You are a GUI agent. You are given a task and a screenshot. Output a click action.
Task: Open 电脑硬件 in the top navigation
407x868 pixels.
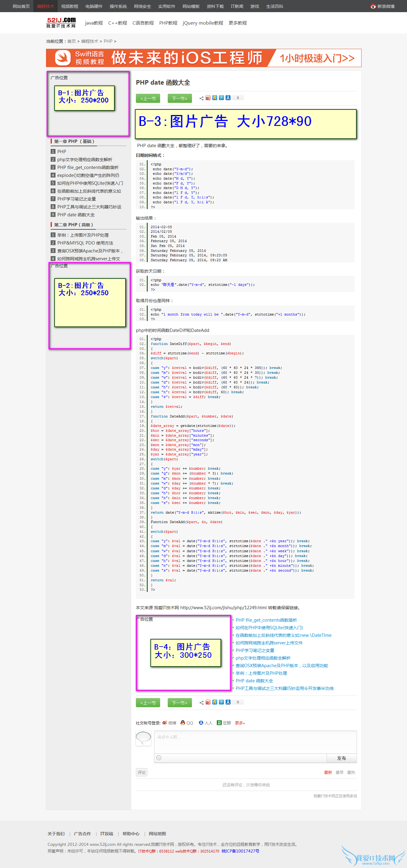pos(94,6)
